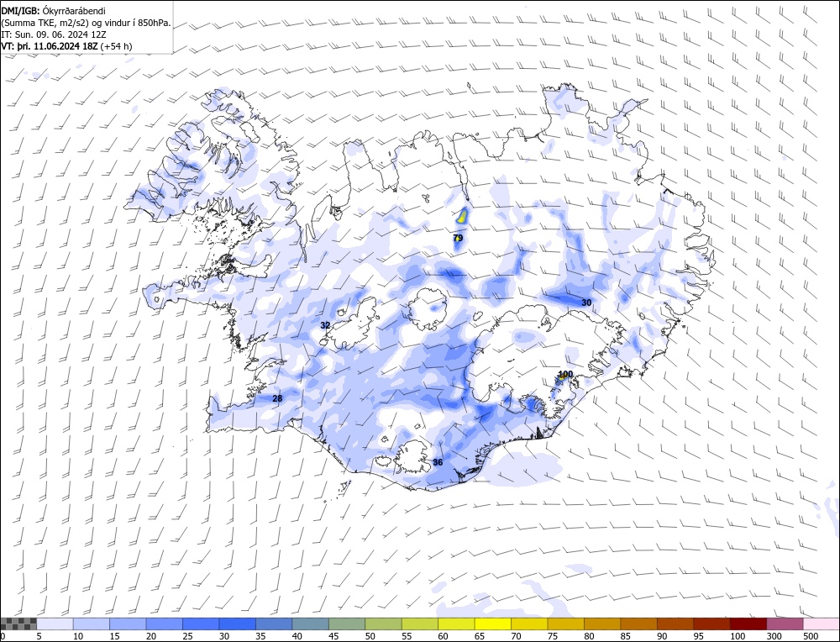Click the 50–55 olive green legend swatch
This screenshot has height=642, width=840.
click(x=383, y=624)
